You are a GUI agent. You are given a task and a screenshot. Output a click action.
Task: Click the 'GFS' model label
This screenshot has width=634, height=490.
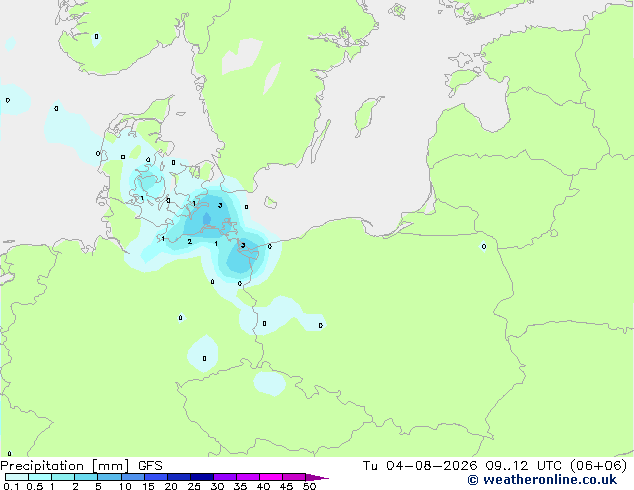point(150,466)
